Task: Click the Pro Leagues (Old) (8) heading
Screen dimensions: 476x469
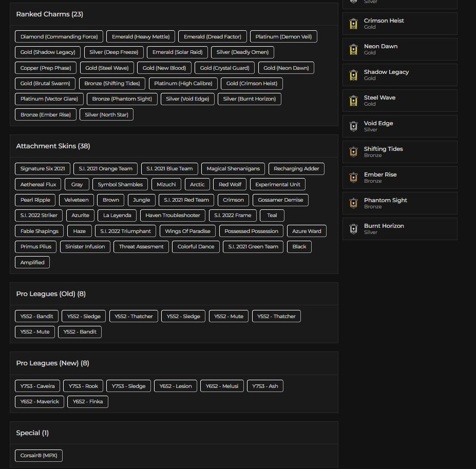Action: pyautogui.click(x=51, y=294)
